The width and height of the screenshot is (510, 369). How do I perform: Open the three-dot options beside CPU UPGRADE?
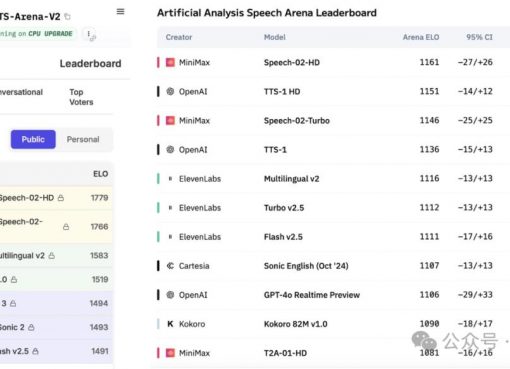coord(90,34)
